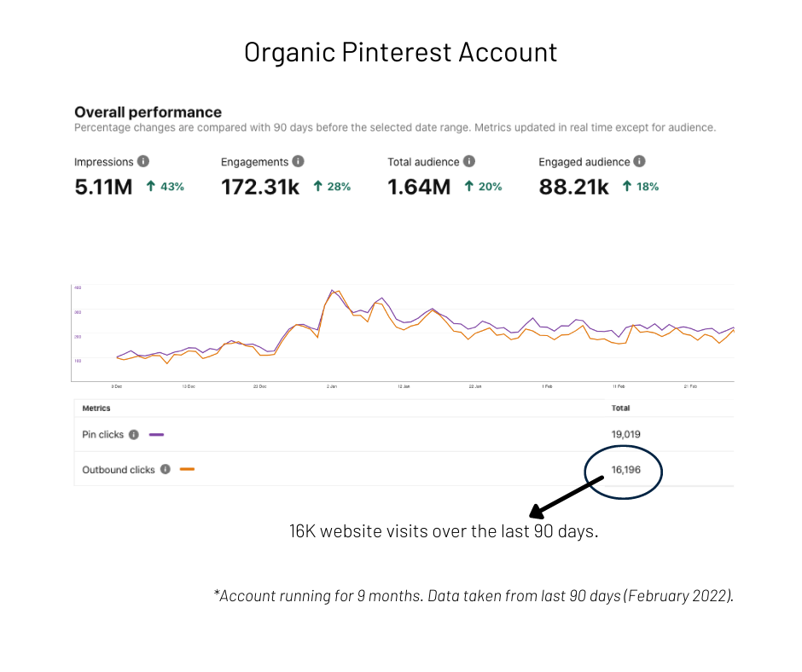802x672 pixels.
Task: Click the Total column header
Action: pos(620,408)
